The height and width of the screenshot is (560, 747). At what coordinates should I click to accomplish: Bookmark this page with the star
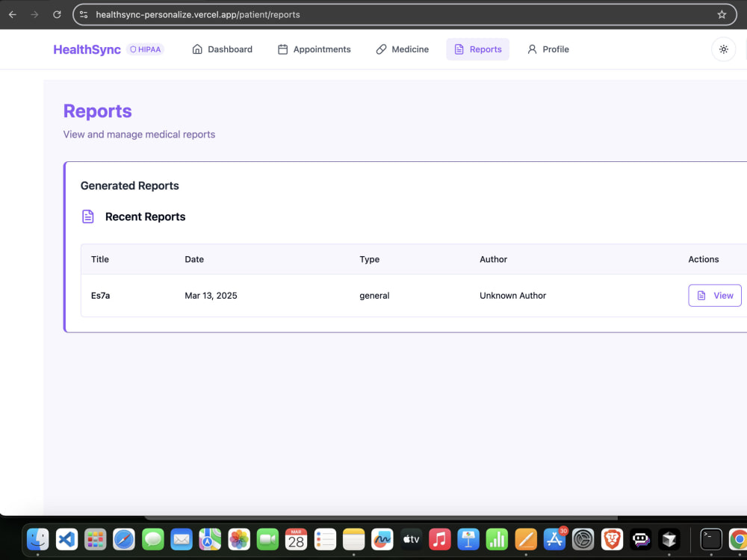[722, 15]
